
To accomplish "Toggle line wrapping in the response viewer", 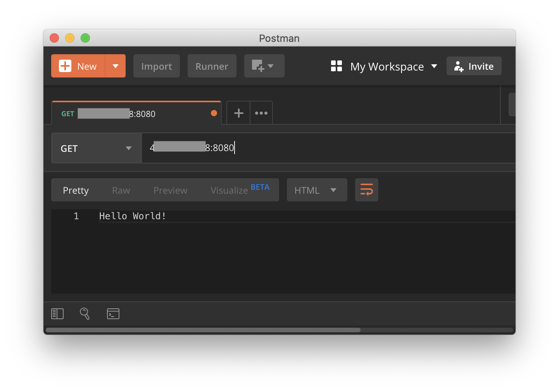I will pos(366,190).
